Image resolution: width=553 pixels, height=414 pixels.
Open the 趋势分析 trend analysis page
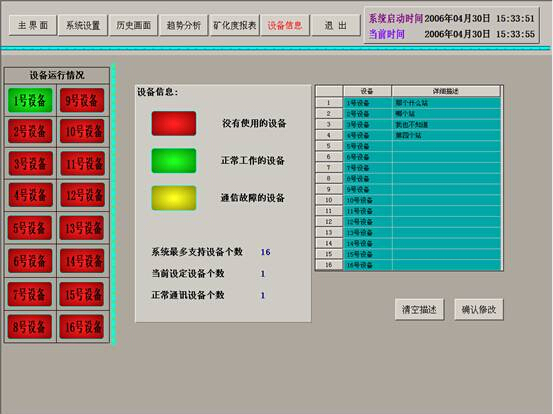(x=183, y=25)
